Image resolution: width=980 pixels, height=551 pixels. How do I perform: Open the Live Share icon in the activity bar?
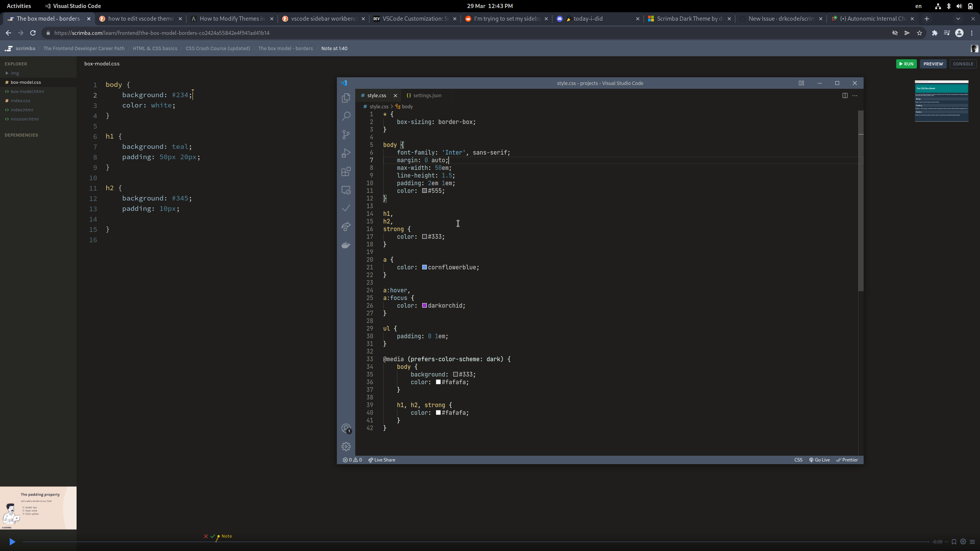346,227
